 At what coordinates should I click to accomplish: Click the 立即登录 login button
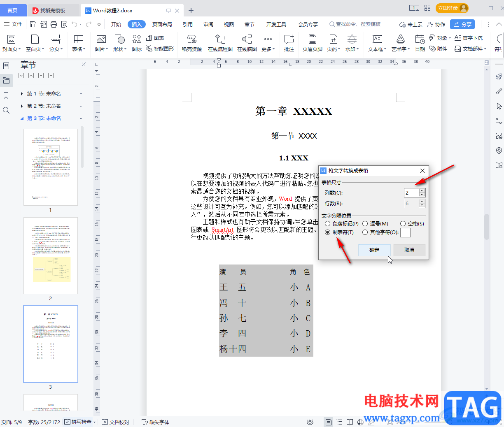pyautogui.click(x=452, y=8)
